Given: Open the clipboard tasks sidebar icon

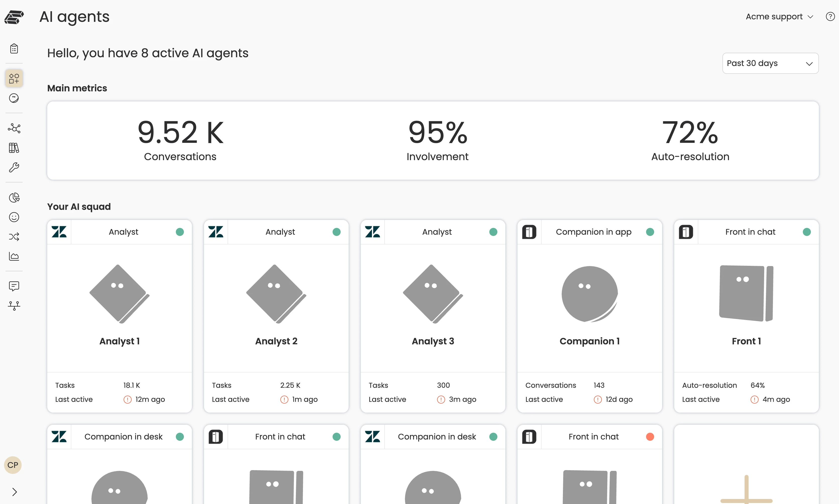Looking at the screenshot, I should pos(14,48).
